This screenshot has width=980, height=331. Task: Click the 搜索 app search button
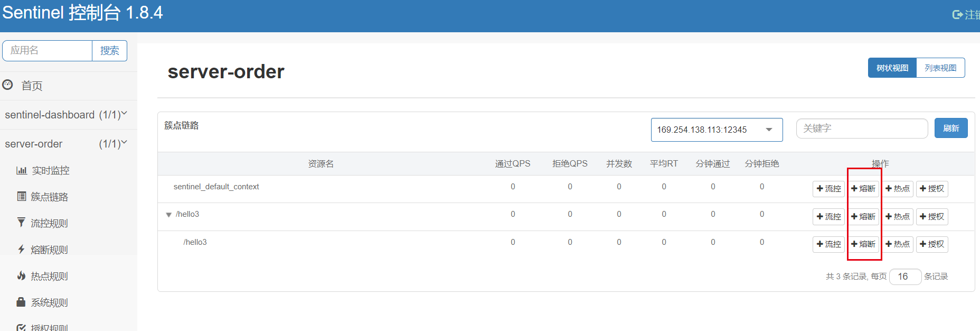pyautogui.click(x=109, y=51)
